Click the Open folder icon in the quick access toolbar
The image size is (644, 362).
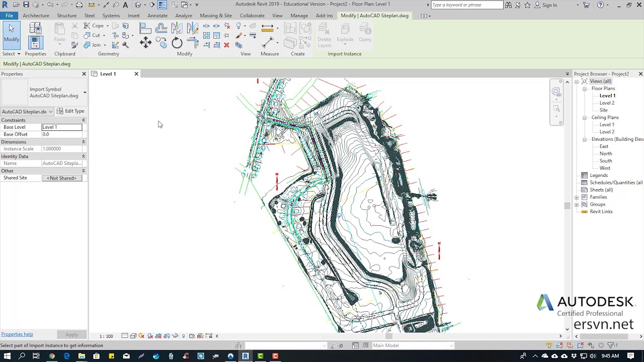(x=16, y=5)
